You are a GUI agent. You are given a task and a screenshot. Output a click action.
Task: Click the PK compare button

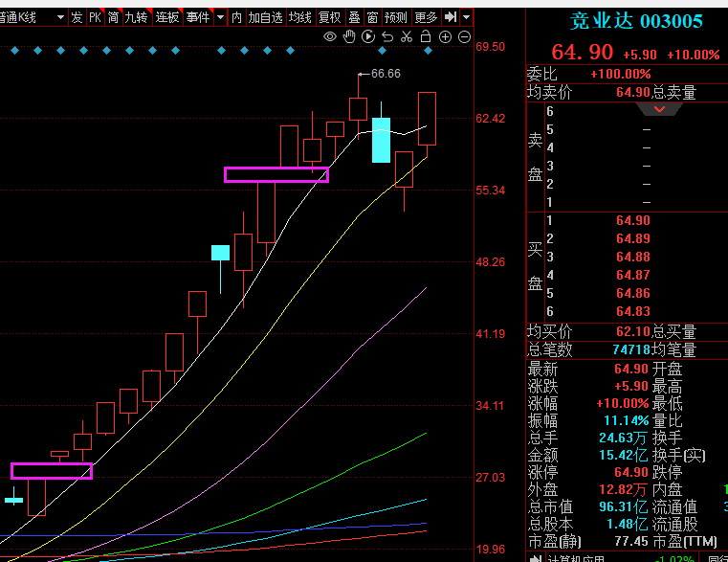[95, 17]
